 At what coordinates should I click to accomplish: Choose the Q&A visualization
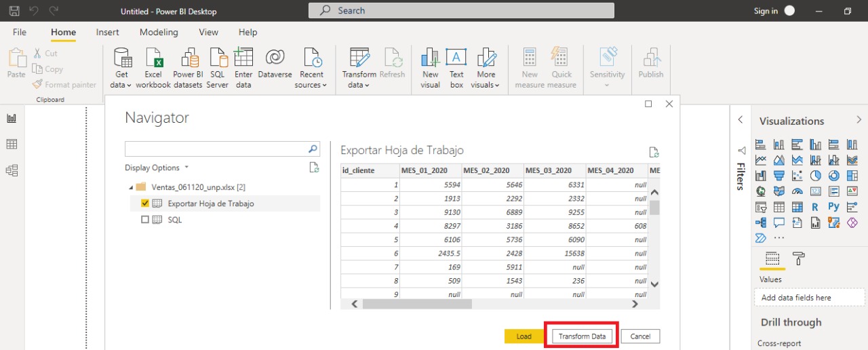[x=779, y=222]
